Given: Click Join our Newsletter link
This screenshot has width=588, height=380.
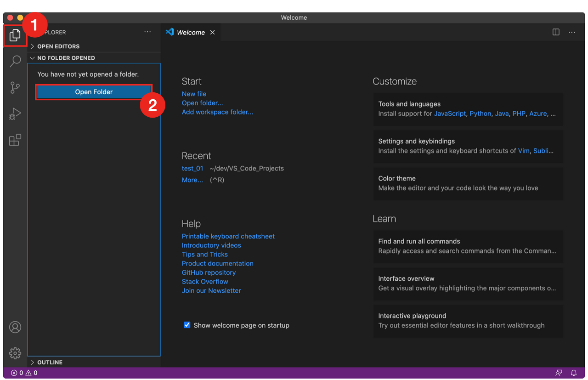Looking at the screenshot, I should (211, 290).
